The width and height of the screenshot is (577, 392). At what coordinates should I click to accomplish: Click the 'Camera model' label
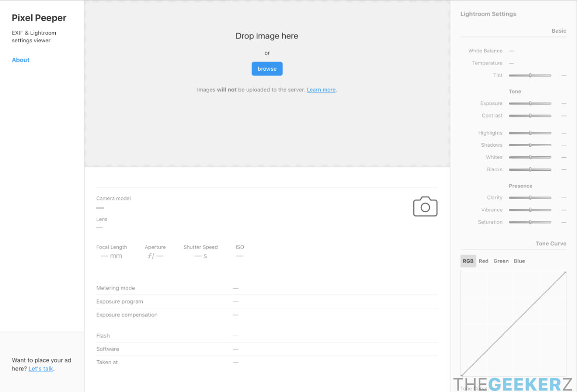click(x=113, y=198)
